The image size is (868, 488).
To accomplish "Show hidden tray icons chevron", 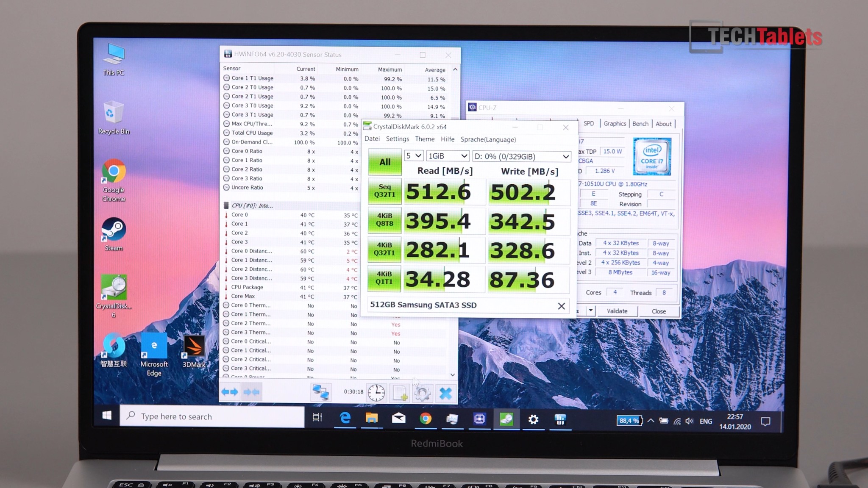I will pyautogui.click(x=651, y=421).
